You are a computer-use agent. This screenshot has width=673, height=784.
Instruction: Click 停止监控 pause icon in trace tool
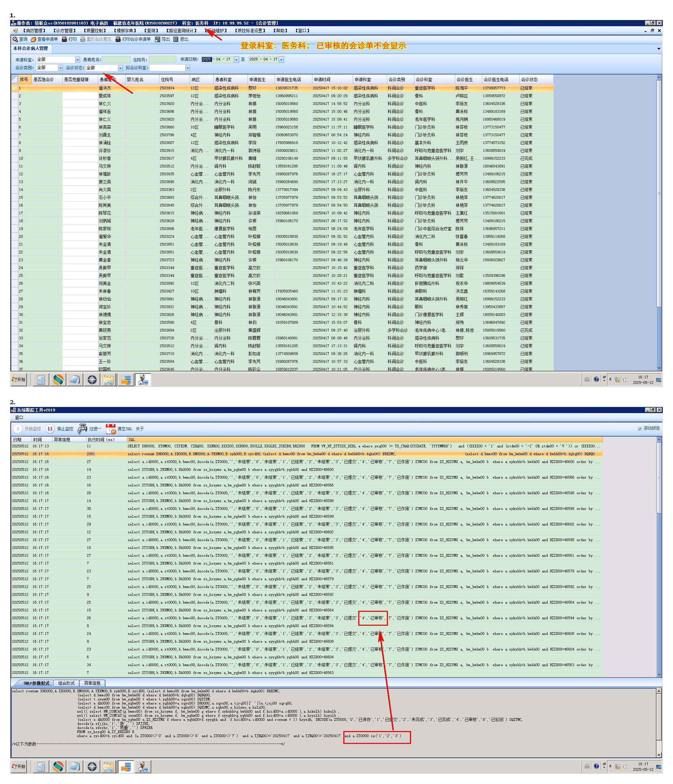click(50, 429)
